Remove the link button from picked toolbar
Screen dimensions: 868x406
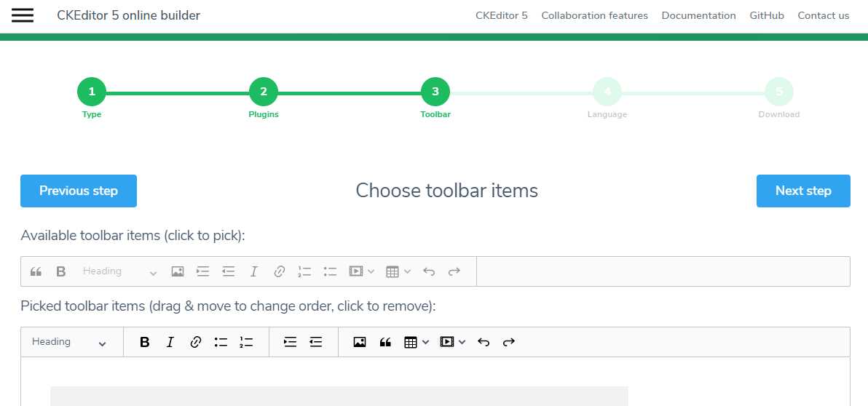point(195,343)
